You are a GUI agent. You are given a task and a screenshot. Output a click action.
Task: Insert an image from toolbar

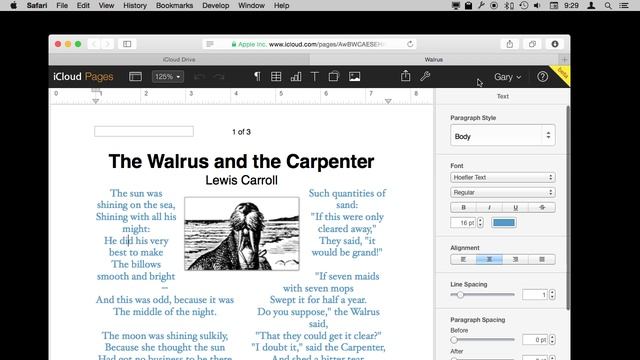click(354, 77)
